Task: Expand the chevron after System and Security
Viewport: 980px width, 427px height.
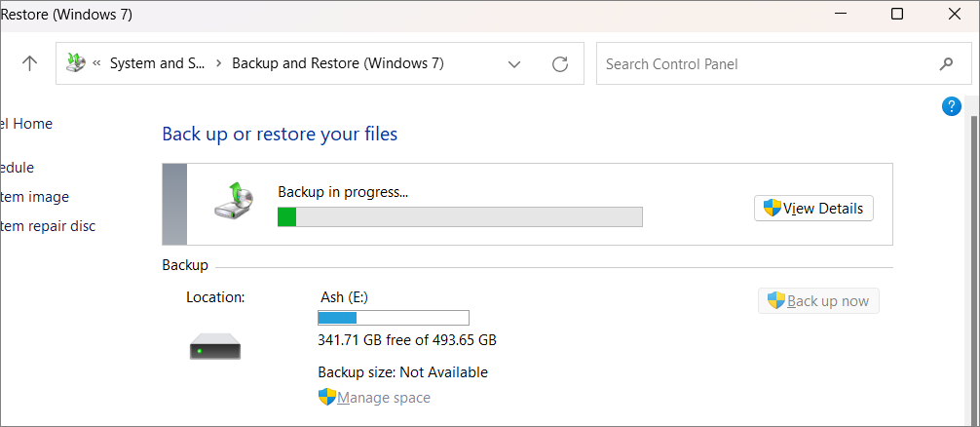Action: click(x=218, y=63)
